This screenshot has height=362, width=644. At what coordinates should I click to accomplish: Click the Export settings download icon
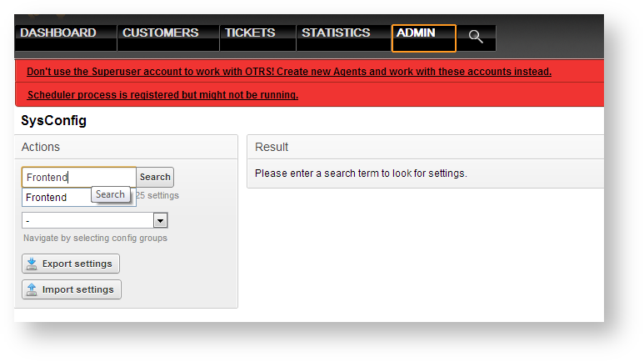pyautogui.click(x=32, y=264)
